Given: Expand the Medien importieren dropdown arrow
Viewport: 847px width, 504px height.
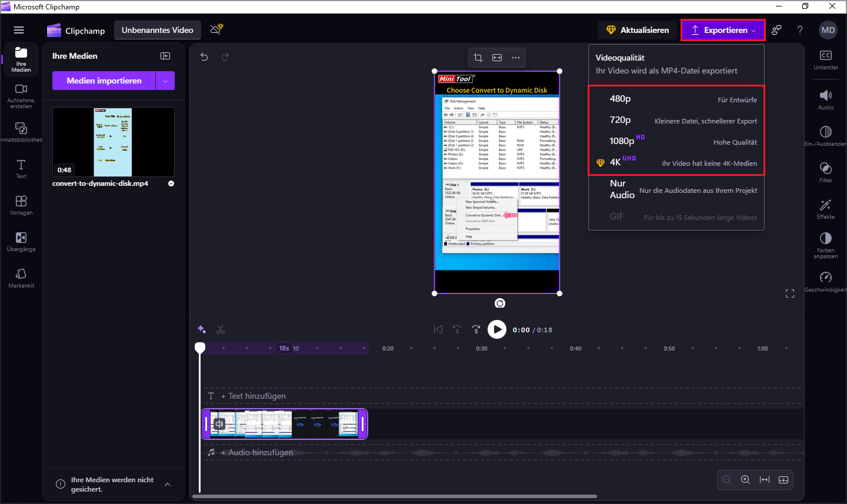Looking at the screenshot, I should [165, 81].
